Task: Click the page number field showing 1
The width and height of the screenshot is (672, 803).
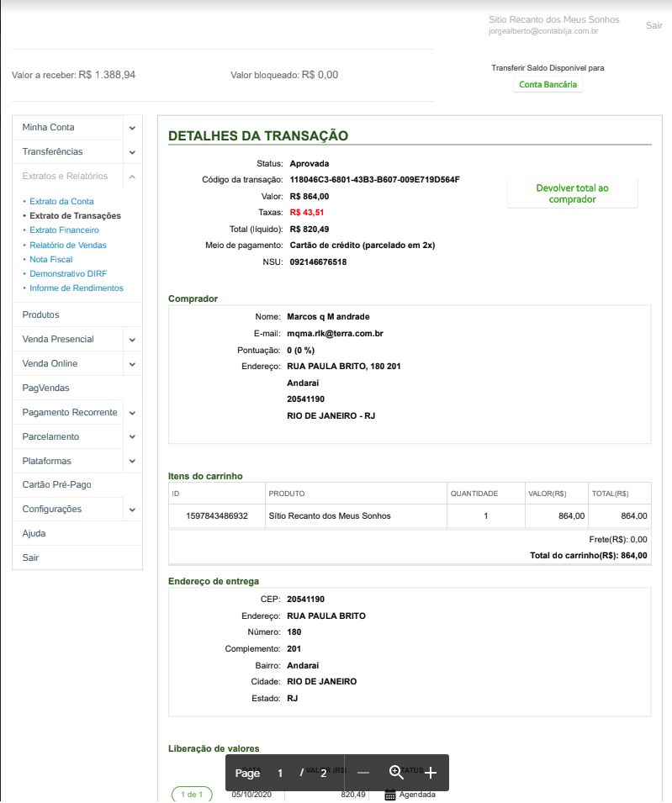Action: [280, 774]
